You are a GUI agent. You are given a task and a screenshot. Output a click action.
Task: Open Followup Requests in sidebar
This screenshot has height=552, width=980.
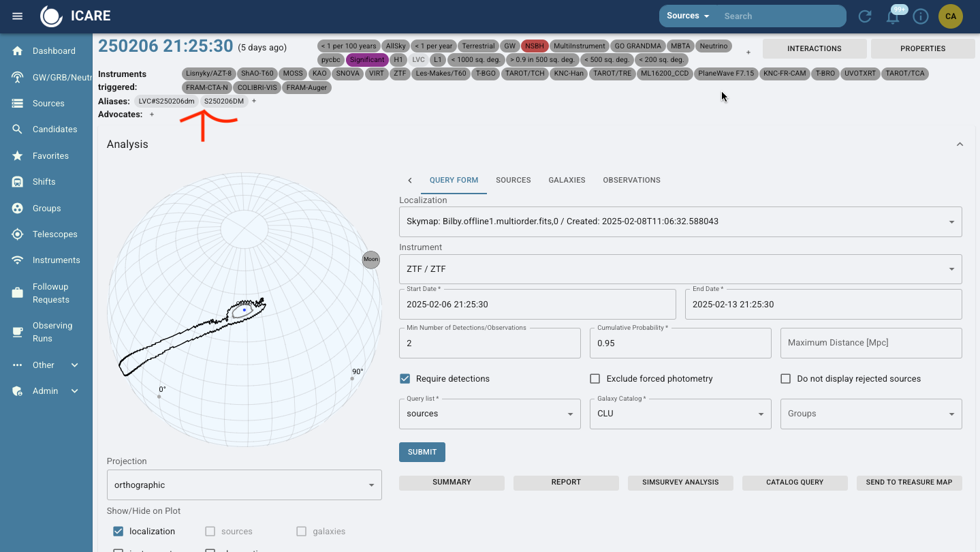(x=50, y=293)
